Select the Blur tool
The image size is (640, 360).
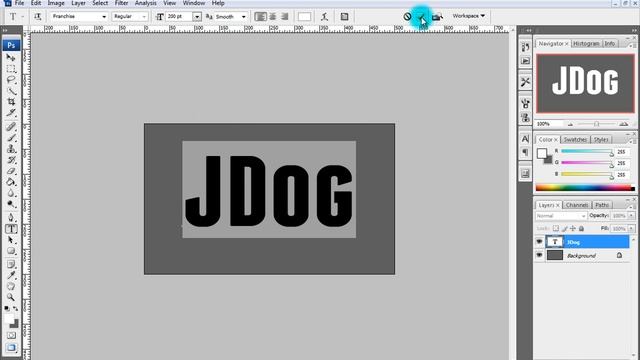[11, 193]
